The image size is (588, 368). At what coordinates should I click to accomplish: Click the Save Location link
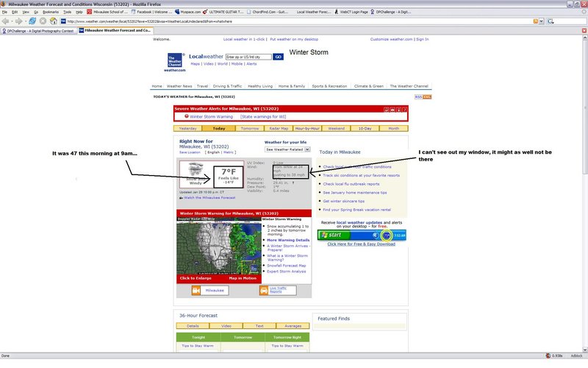click(190, 152)
